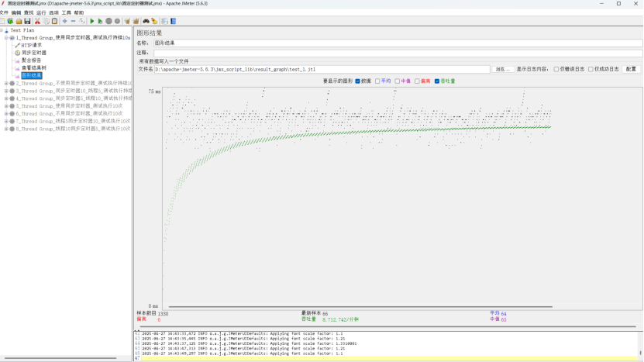Image resolution: width=644 pixels, height=362 pixels.
Task: Click the Clear All broom icon
Action: [136, 21]
